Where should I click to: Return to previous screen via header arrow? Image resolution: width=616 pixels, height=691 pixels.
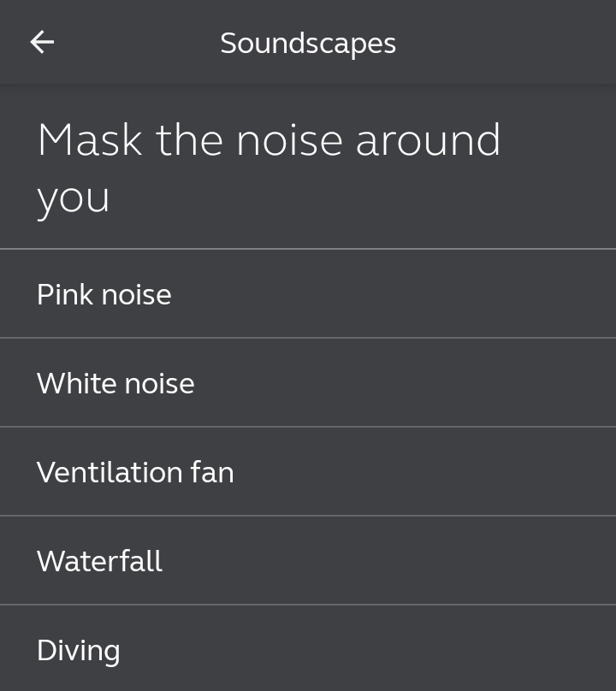42,42
